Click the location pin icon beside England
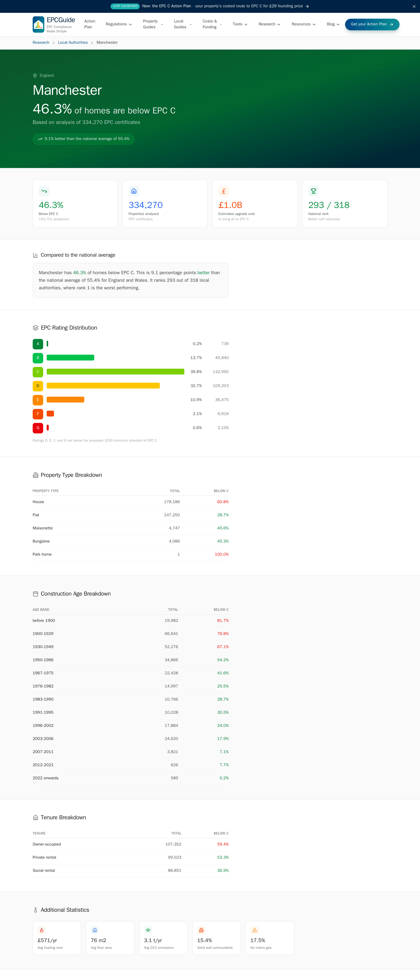This screenshot has width=420, height=980. click(x=35, y=76)
